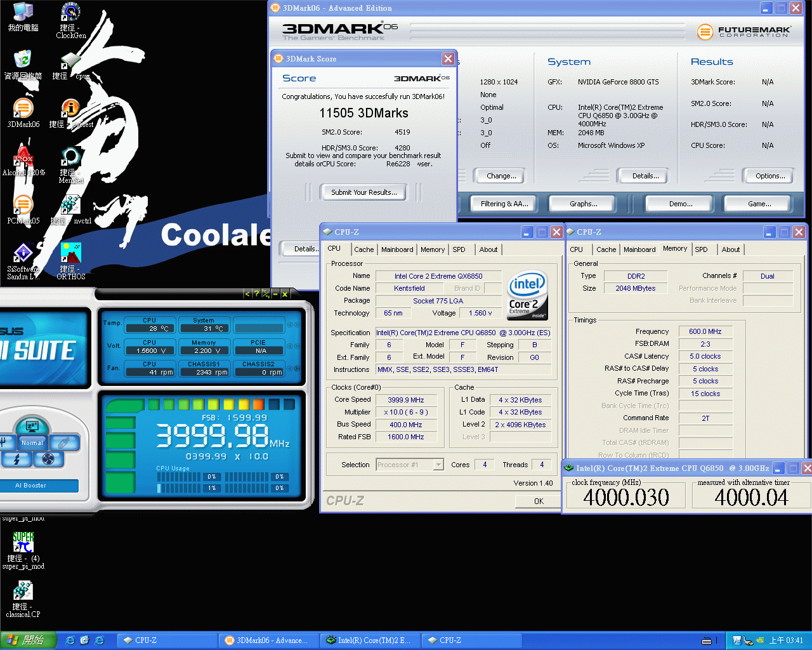Open the Recycle Bin desktop icon
Image resolution: width=812 pixels, height=650 pixels.
click(23, 65)
